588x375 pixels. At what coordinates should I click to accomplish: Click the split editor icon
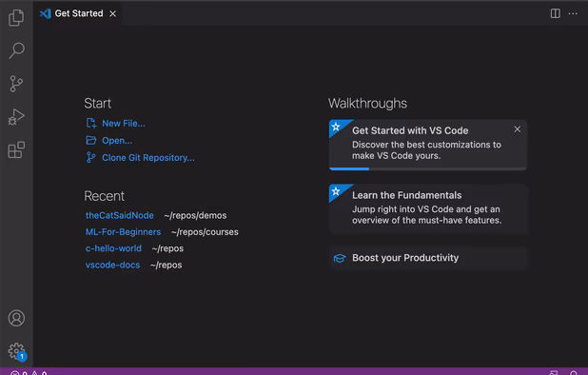click(x=556, y=13)
